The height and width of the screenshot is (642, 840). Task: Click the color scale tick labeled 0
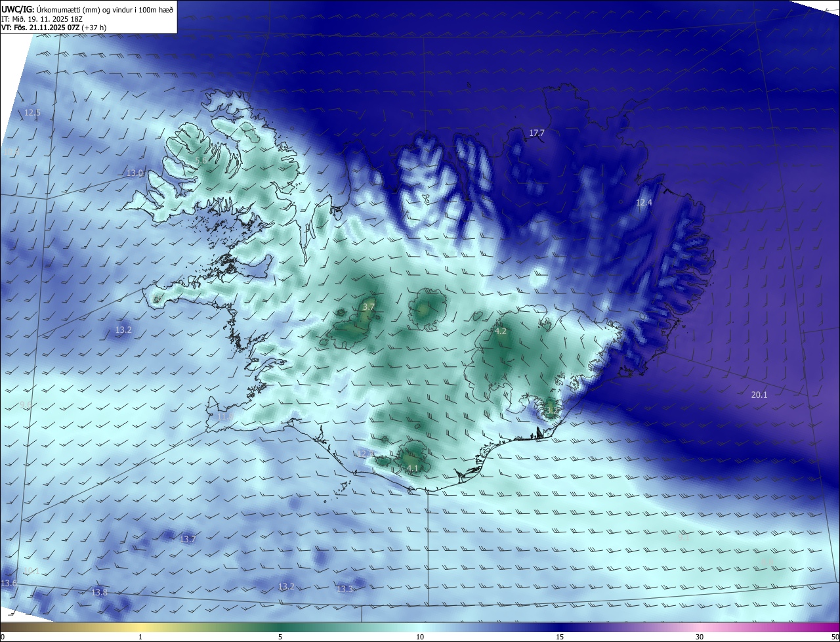tap(2, 637)
